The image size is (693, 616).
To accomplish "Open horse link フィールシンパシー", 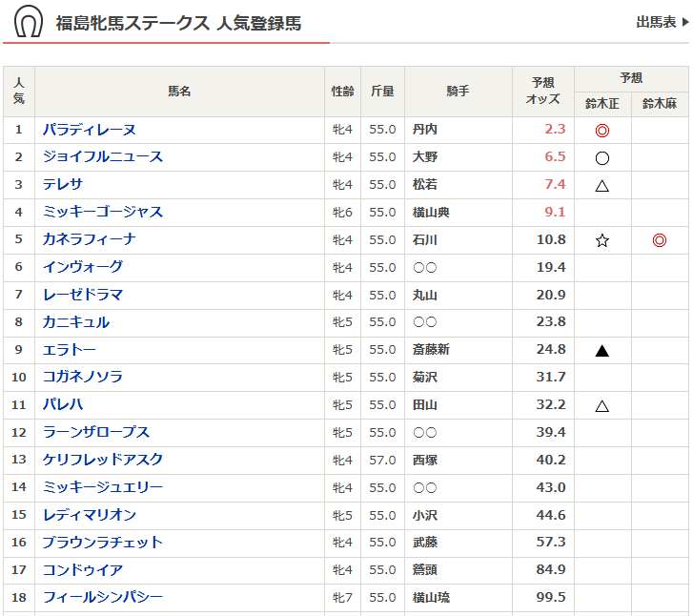I will coord(103,597).
